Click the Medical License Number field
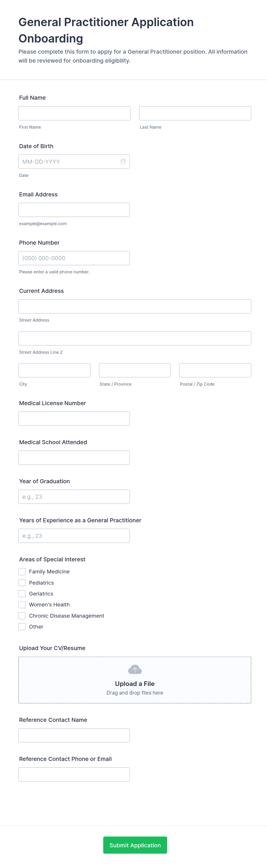Image resolution: width=267 pixels, height=868 pixels. [x=74, y=419]
